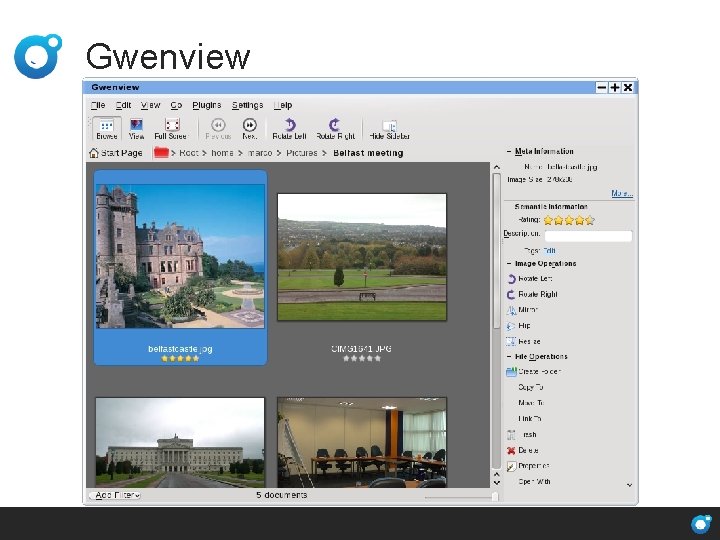720x540 pixels.
Task: Switch to Browse mode in the toolbar
Action: [107, 129]
